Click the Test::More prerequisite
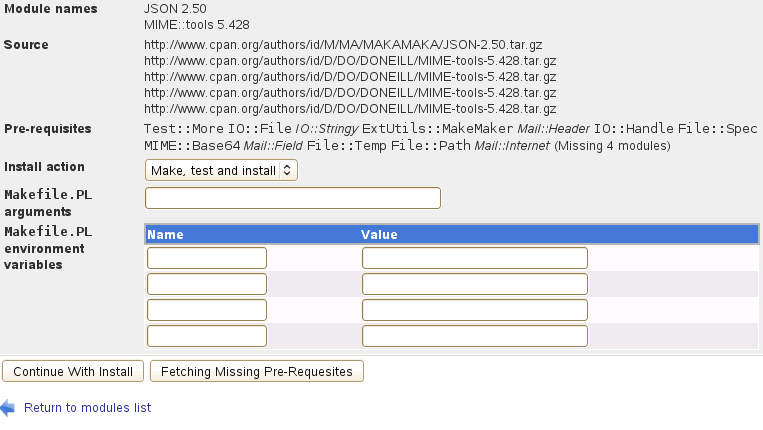 (183, 129)
